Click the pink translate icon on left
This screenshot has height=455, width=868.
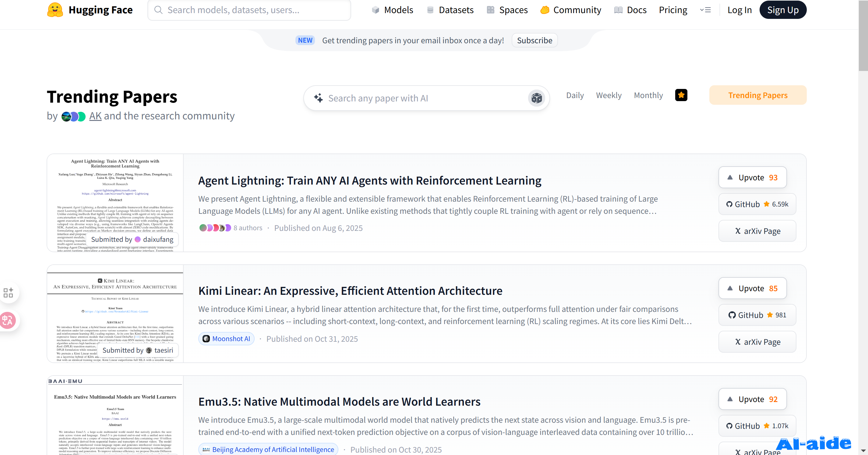click(7, 320)
